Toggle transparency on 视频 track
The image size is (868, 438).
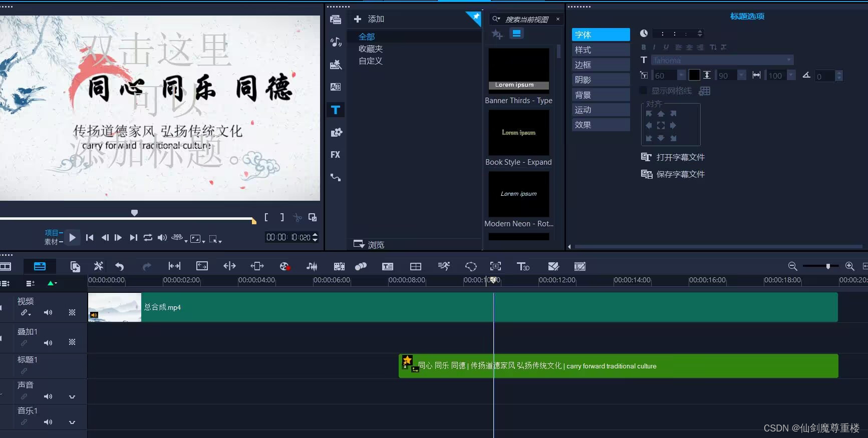pyautogui.click(x=72, y=312)
